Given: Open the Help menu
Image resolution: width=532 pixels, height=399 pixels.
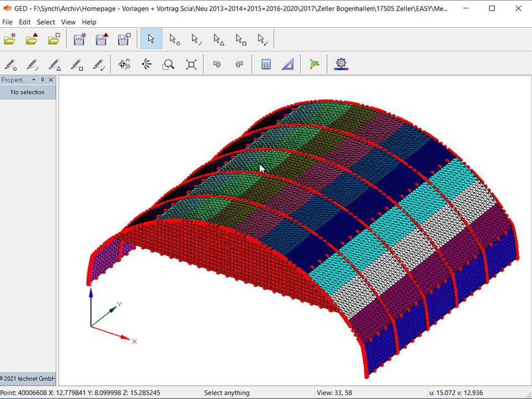Looking at the screenshot, I should [x=89, y=22].
